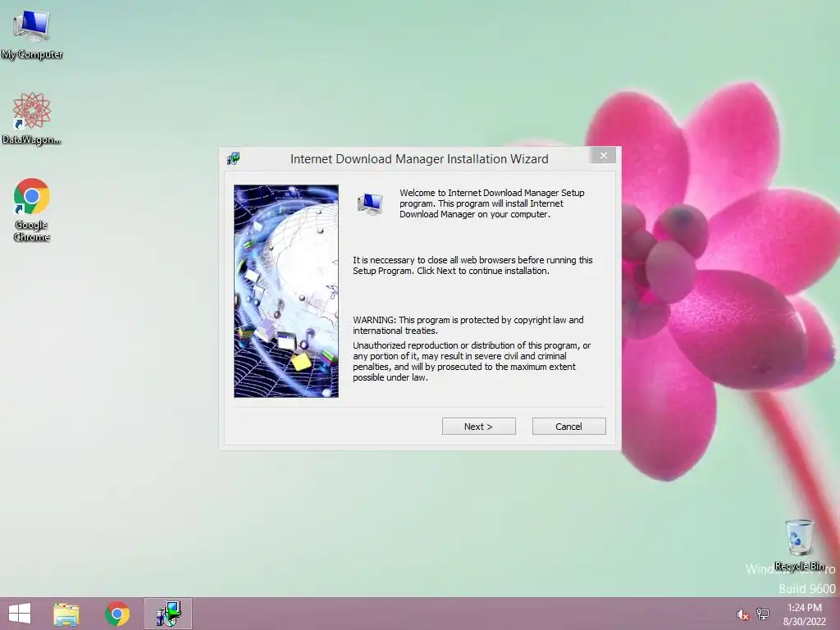Select the Recycle Bin desktop icon
Image resolution: width=840 pixels, height=630 pixels.
coord(799,545)
